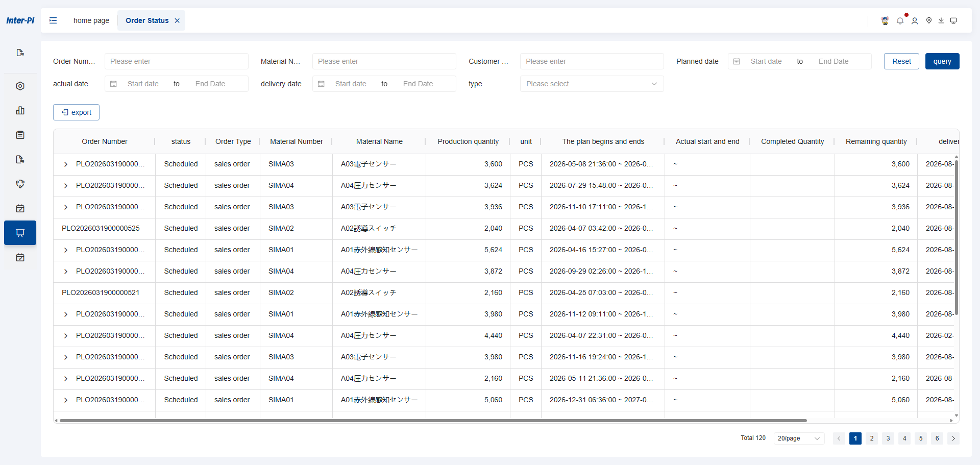Click the Planned date calendar icon
The image size is (980, 465).
tap(737, 61)
